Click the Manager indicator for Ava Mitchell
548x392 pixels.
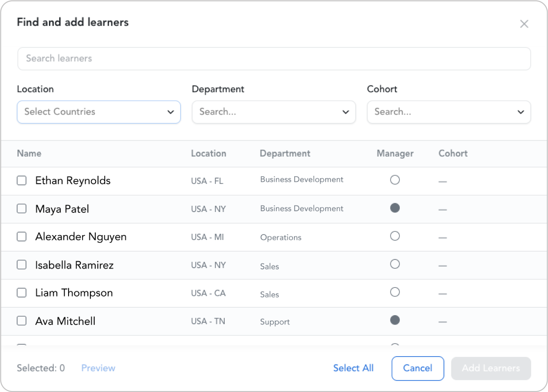(x=395, y=320)
